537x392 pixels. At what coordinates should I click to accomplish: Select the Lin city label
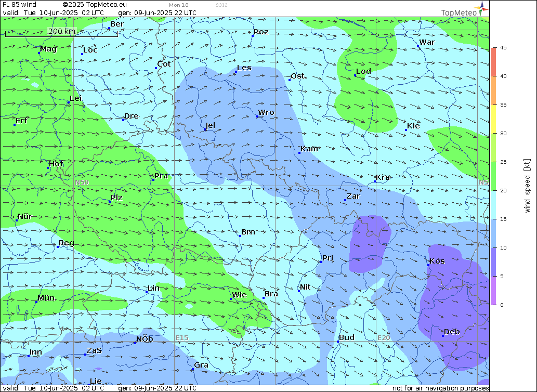click(x=153, y=288)
